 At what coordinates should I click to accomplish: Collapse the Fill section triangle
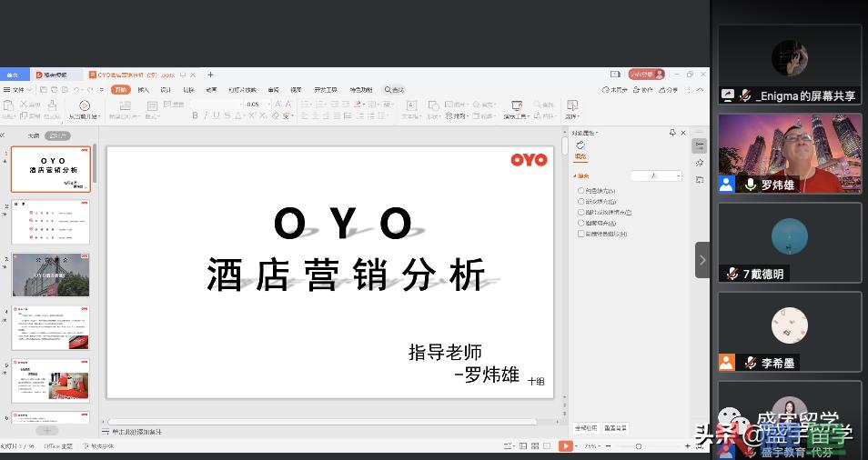(x=574, y=175)
